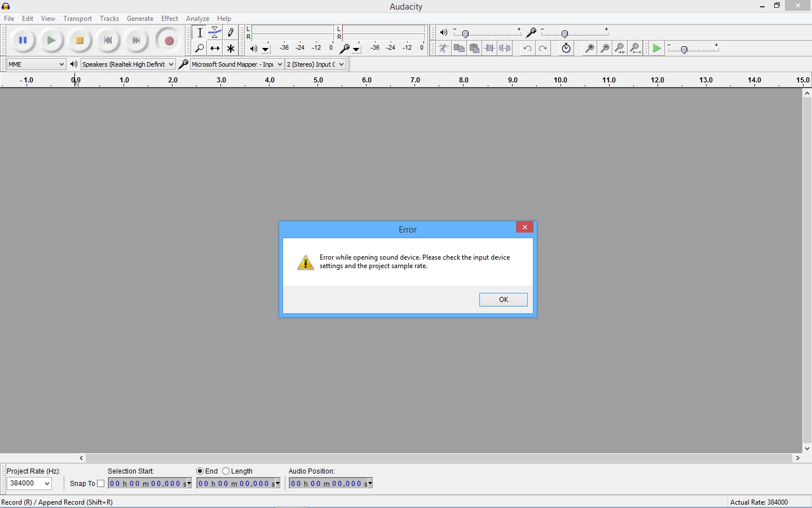The width and height of the screenshot is (812, 508).
Task: Select the Draw pencil tool
Action: [231, 33]
